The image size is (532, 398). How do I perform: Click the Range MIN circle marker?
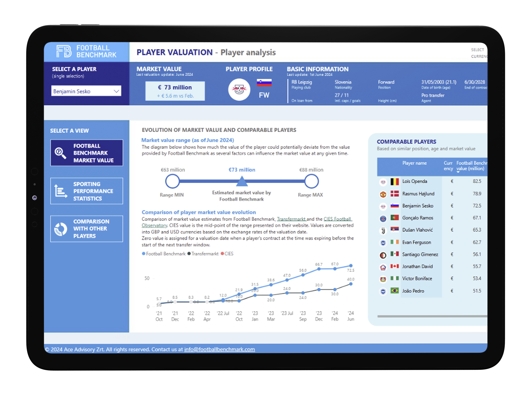(172, 181)
